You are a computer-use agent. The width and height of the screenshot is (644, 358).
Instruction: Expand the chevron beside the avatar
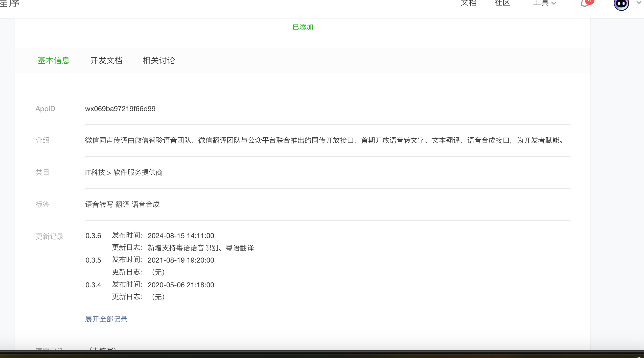click(x=639, y=3)
